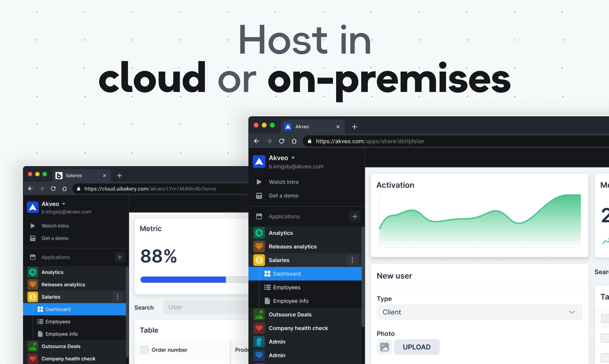Open the Type dropdown showing Client

click(480, 312)
